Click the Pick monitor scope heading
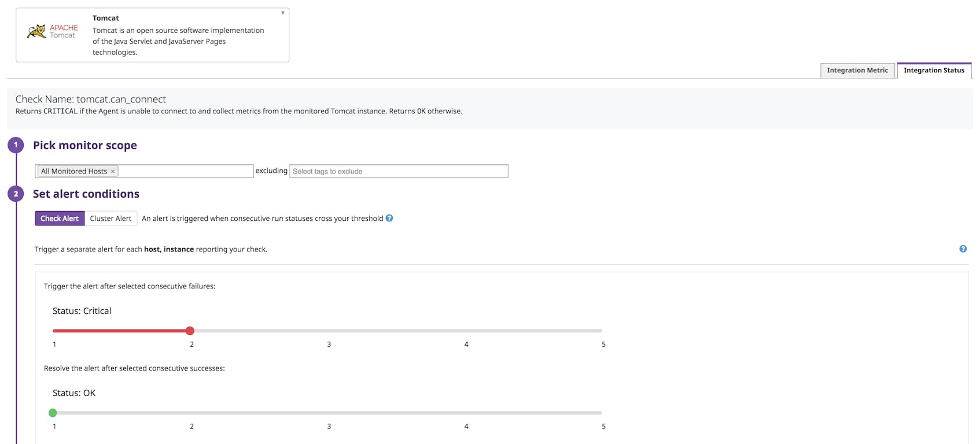This screenshot has width=980, height=444. [x=85, y=145]
